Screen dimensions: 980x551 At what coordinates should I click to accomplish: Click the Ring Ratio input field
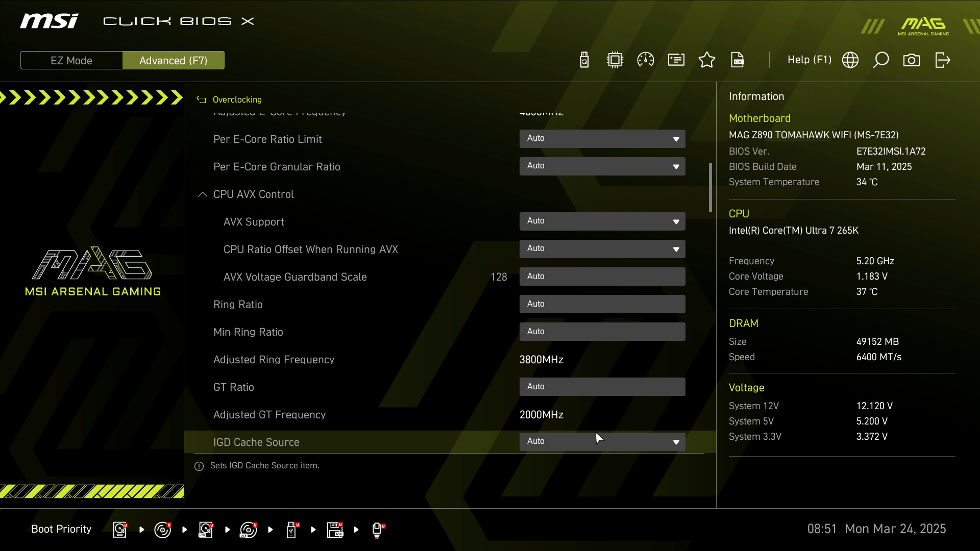[x=602, y=304]
